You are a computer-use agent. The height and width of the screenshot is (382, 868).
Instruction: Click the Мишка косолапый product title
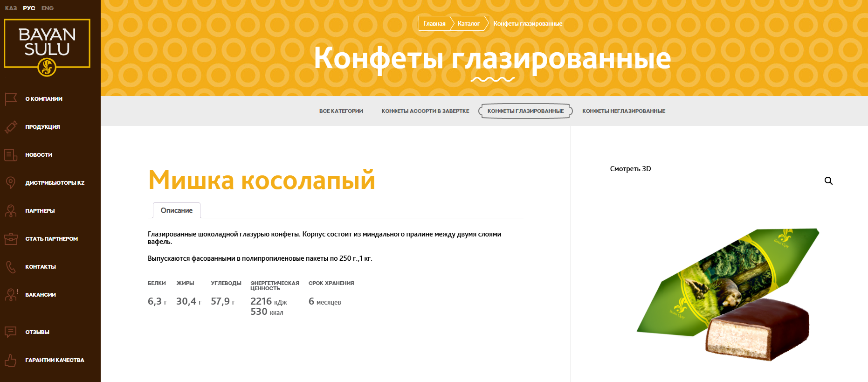click(262, 180)
